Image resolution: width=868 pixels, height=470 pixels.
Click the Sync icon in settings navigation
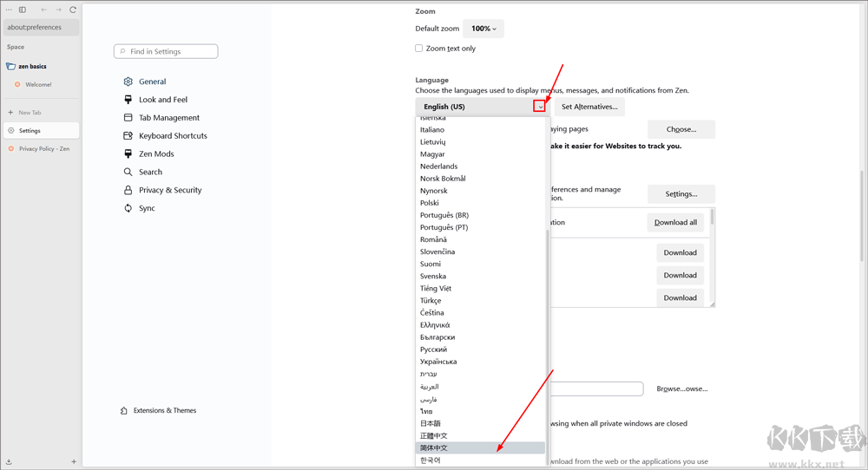point(128,208)
